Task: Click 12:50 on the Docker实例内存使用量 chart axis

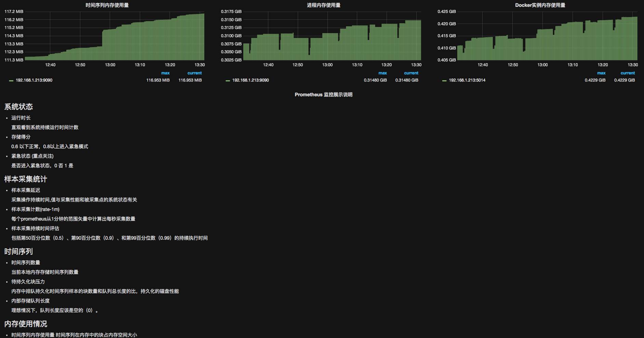Action: point(513,65)
